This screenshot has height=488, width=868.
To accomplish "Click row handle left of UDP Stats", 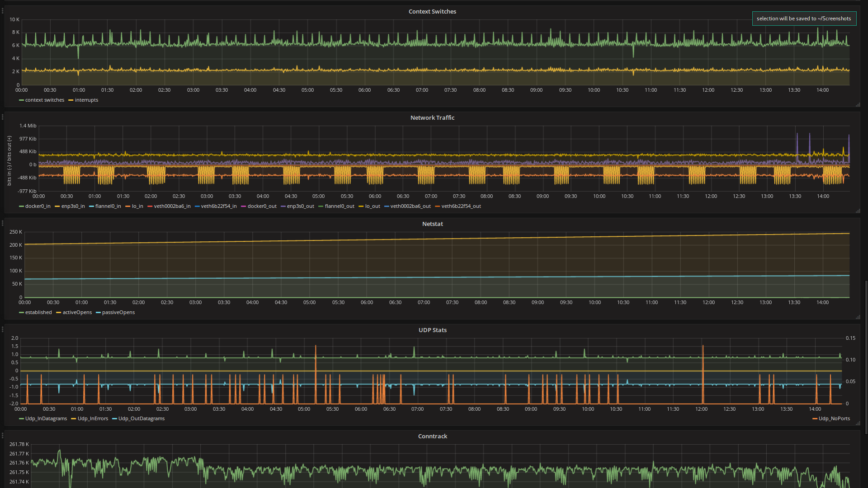I will pos(2,329).
